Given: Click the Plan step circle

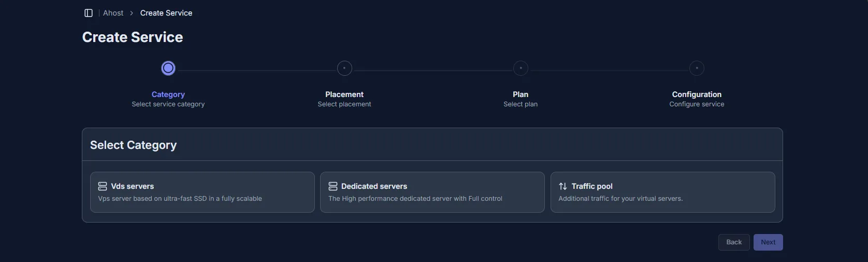Looking at the screenshot, I should click(520, 68).
